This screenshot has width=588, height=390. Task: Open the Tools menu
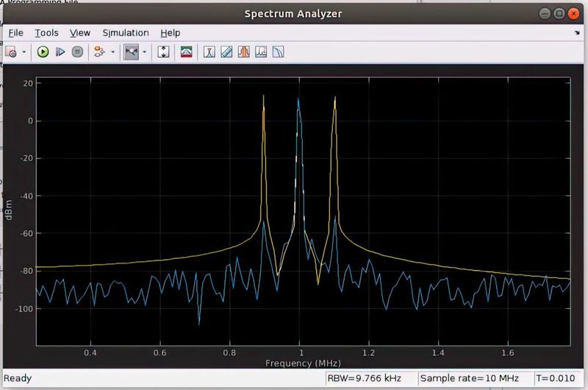(x=46, y=32)
